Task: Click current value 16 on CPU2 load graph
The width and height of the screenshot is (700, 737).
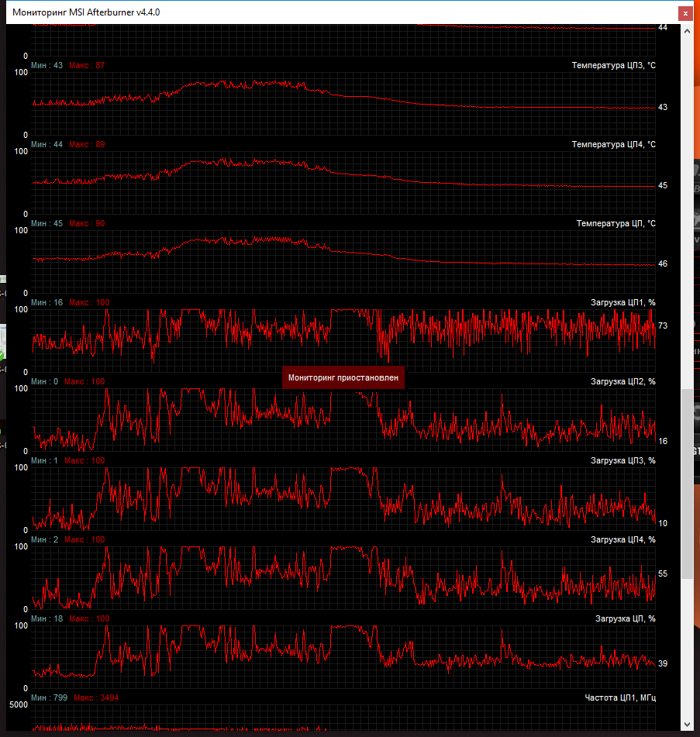Action: (x=662, y=441)
